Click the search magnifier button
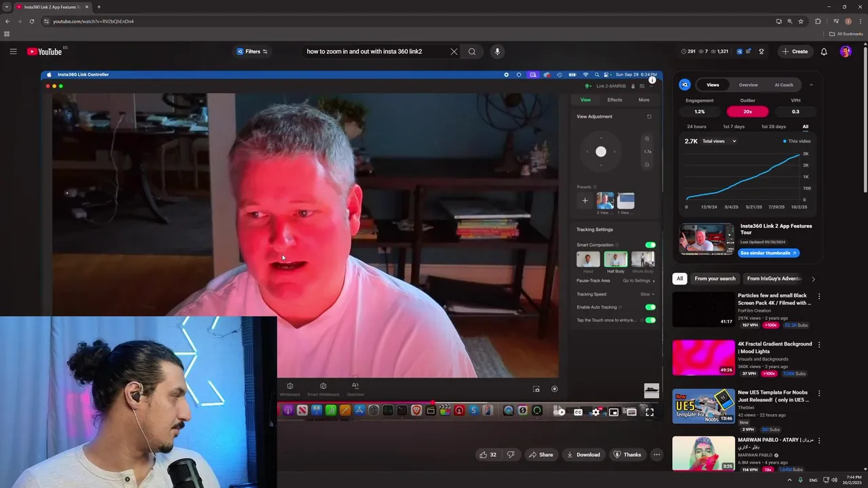This screenshot has height=488, width=868. click(472, 52)
